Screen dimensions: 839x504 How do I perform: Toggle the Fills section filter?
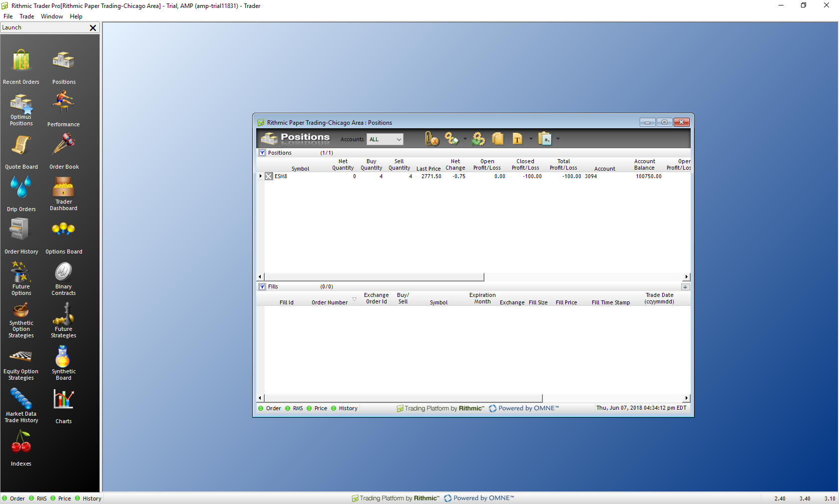(262, 286)
